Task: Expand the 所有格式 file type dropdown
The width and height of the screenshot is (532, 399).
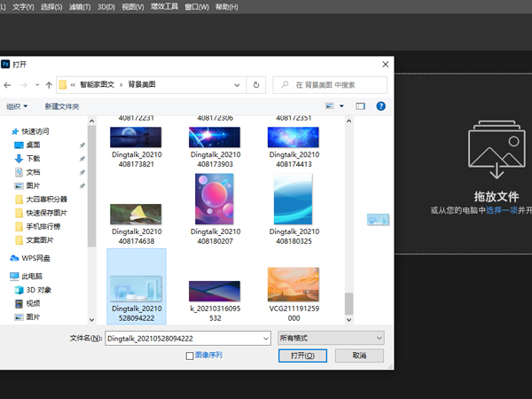Action: [331, 338]
